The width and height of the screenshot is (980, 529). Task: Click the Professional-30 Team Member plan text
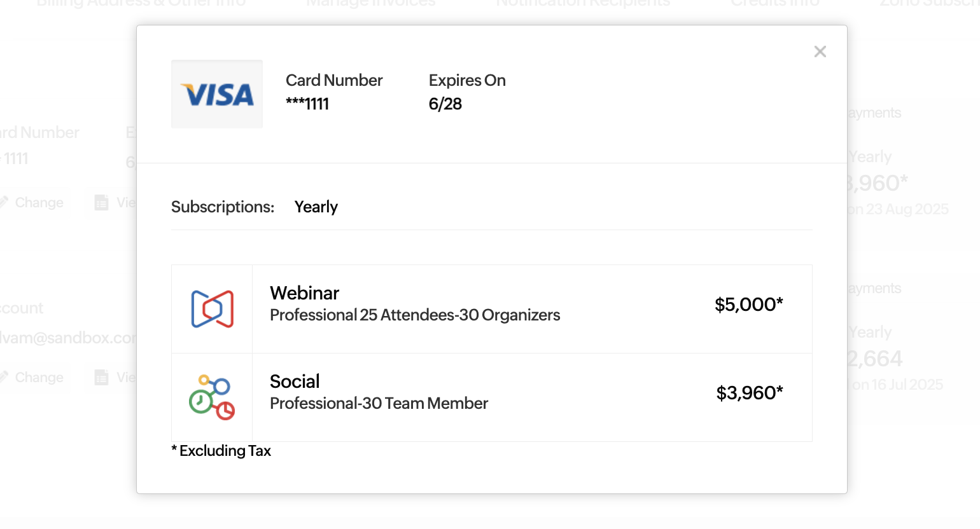pyautogui.click(x=379, y=404)
